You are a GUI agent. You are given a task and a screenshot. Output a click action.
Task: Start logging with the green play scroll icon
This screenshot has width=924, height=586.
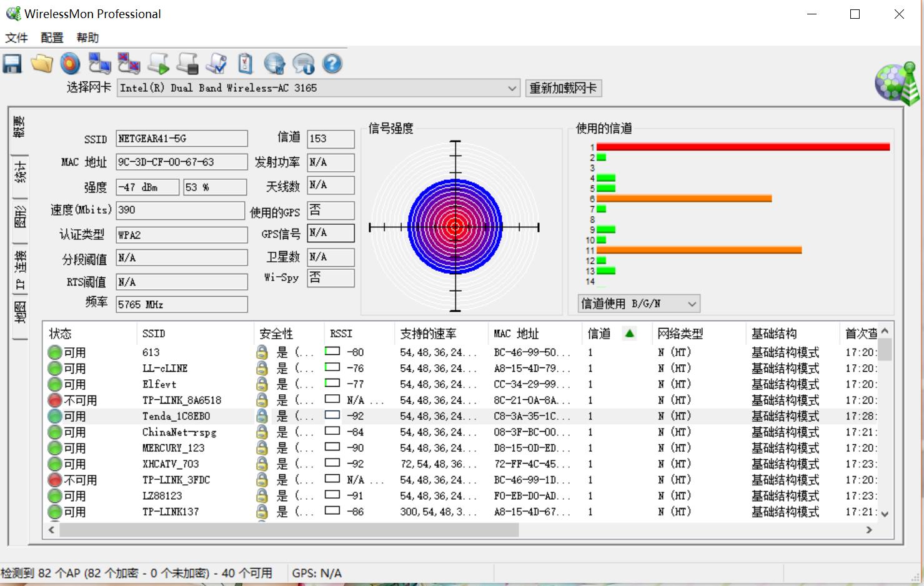[158, 63]
